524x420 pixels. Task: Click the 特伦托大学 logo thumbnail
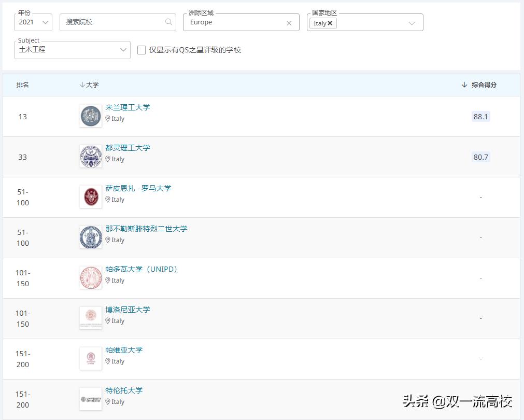click(90, 399)
